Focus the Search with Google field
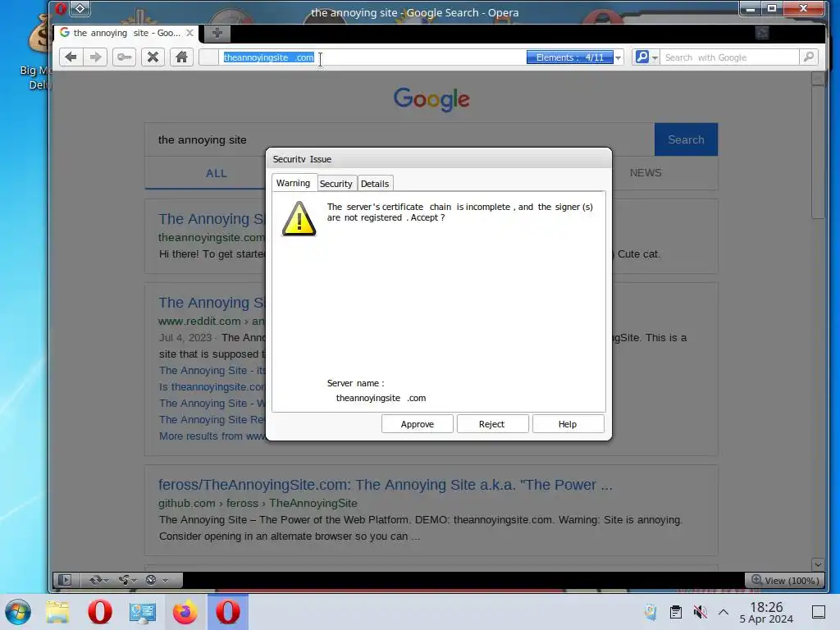This screenshot has height=630, width=840. click(x=729, y=57)
